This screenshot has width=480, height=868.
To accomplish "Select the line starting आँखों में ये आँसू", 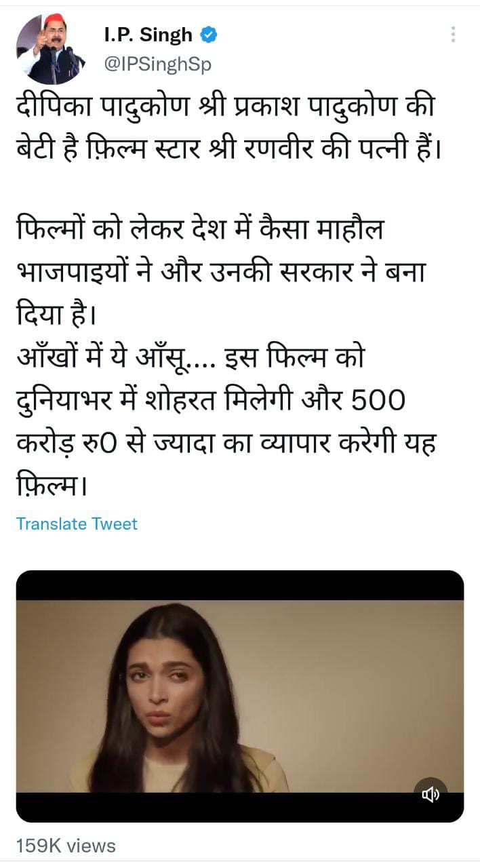I will coord(190,357).
